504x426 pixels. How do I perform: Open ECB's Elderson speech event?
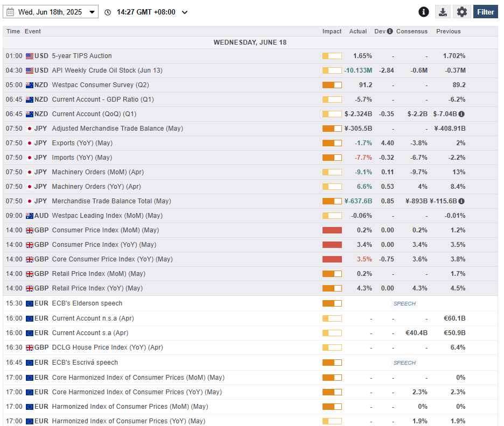tap(87, 303)
